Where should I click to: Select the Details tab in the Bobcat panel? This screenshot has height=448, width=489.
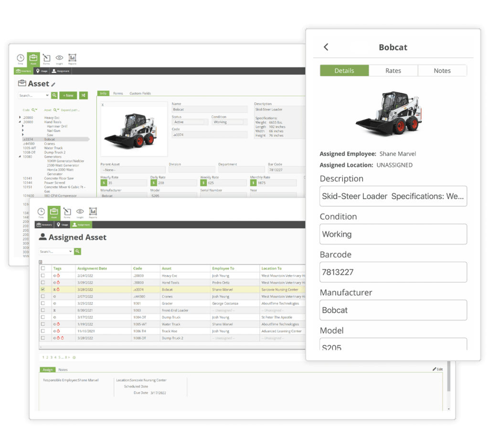[344, 71]
